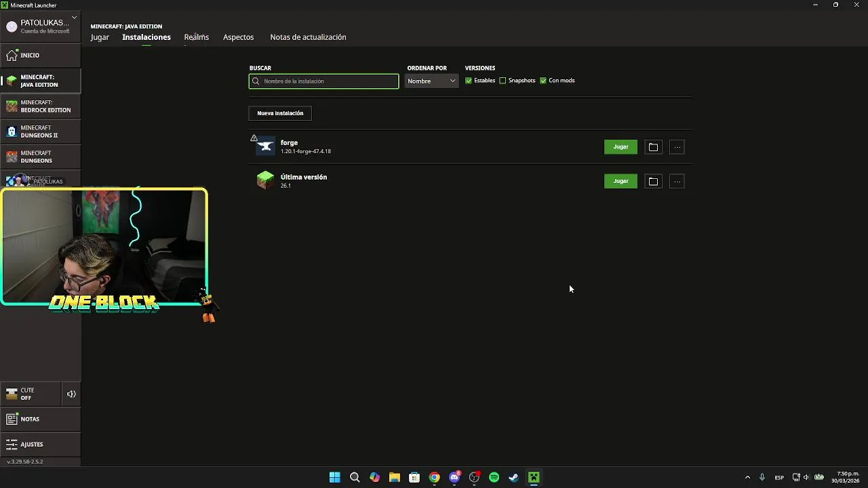Click the forge installation name
The height and width of the screenshot is (488, 868).
point(290,143)
